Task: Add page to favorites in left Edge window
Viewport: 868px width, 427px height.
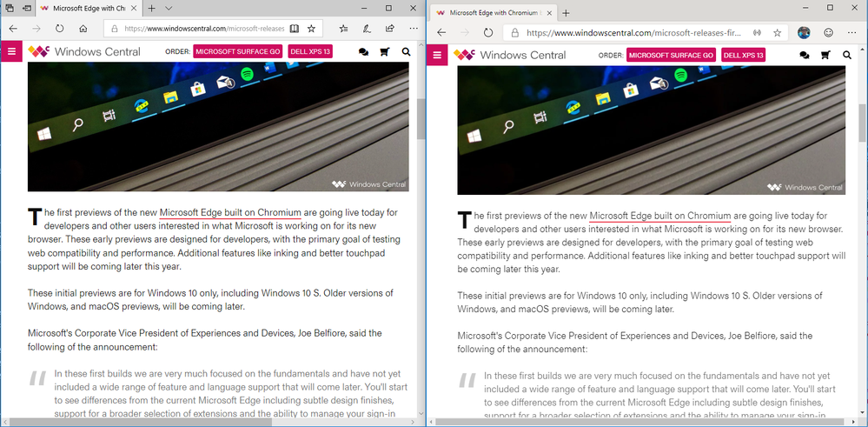Action: click(311, 28)
